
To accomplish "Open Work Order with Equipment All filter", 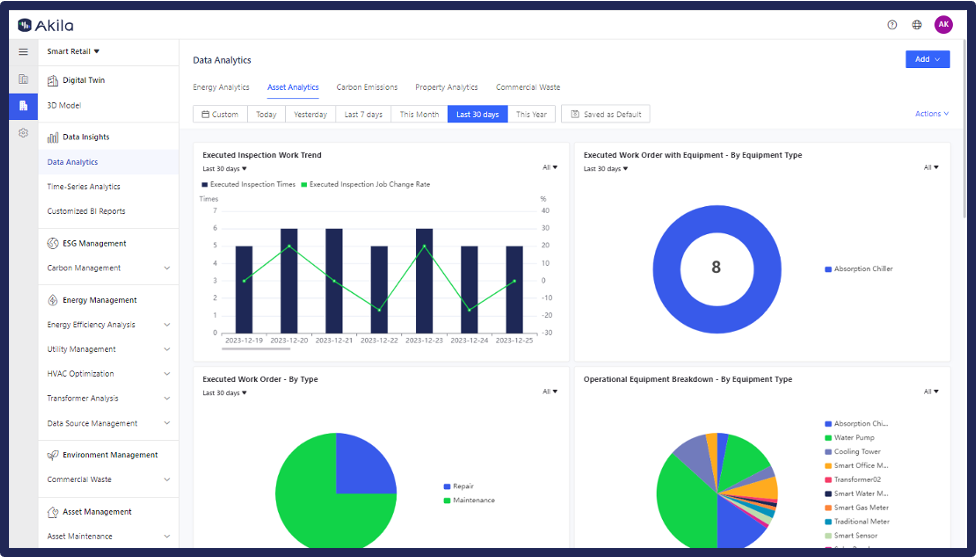I will click(x=931, y=168).
